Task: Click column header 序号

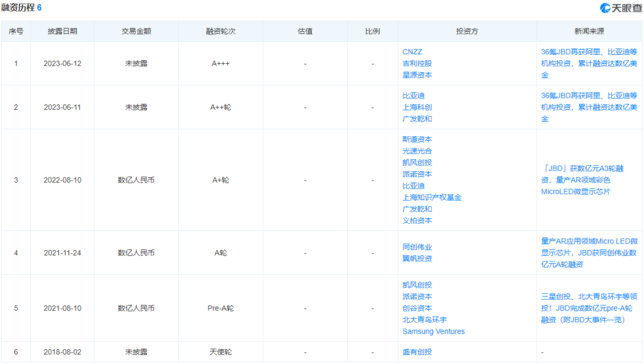Action: pyautogui.click(x=16, y=31)
